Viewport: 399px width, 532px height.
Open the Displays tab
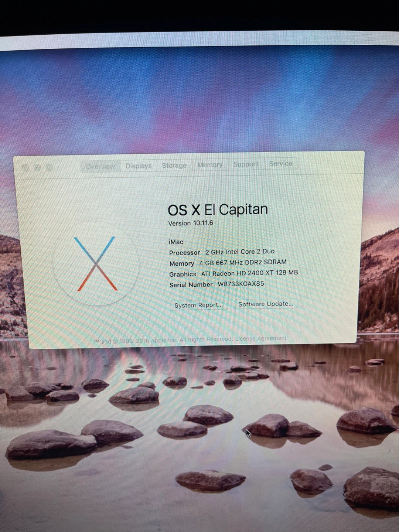139,166
